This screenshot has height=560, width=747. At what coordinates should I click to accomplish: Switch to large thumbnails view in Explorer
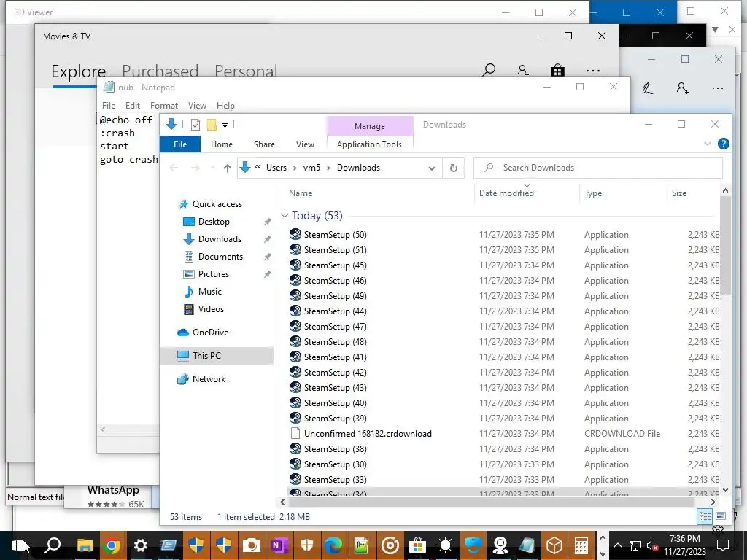tap(721, 516)
